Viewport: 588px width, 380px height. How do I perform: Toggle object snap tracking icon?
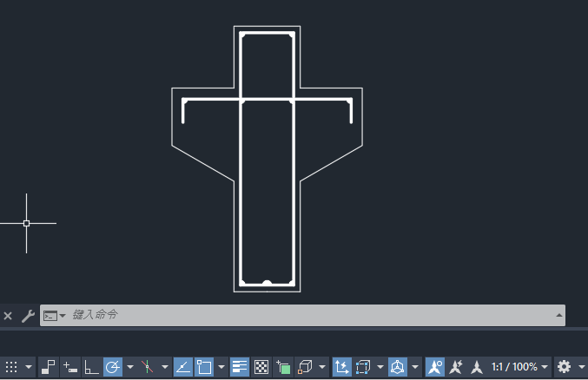coord(183,367)
